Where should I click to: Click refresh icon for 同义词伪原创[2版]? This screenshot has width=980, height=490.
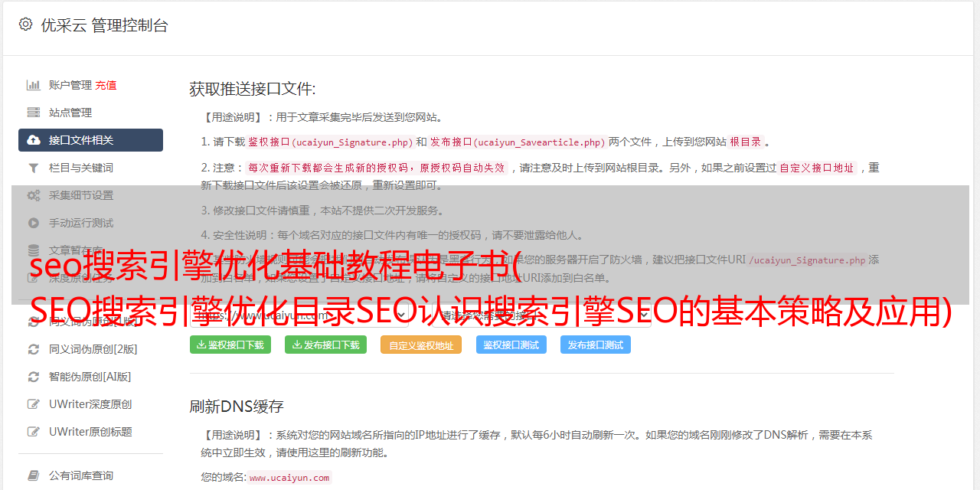(34, 349)
